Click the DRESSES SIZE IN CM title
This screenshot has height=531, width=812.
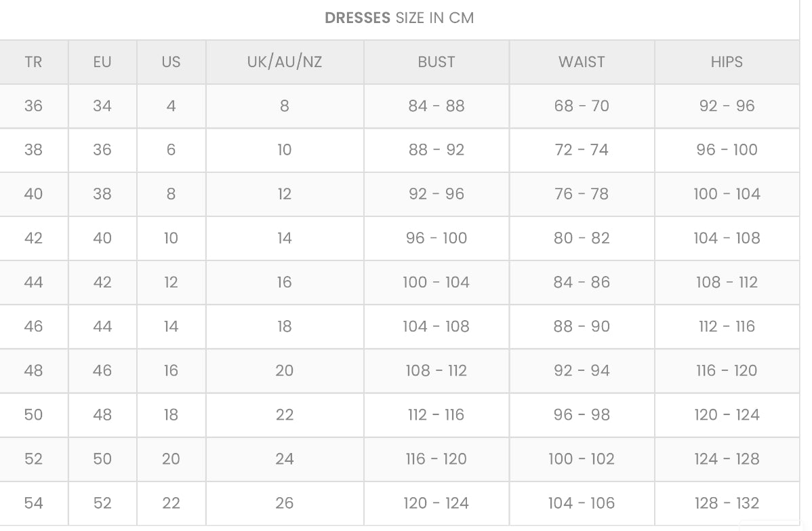[399, 18]
